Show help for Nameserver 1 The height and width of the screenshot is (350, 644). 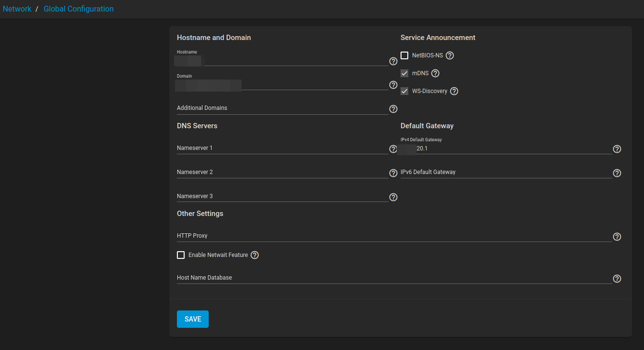393,149
